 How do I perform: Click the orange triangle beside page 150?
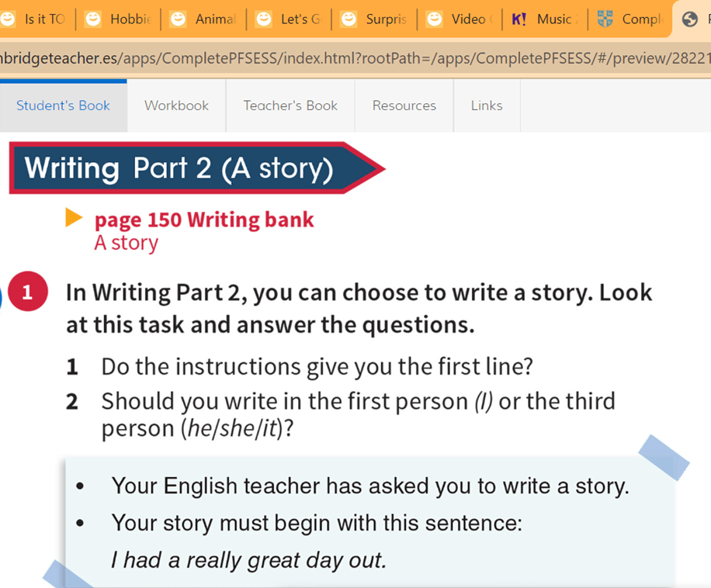(74, 219)
